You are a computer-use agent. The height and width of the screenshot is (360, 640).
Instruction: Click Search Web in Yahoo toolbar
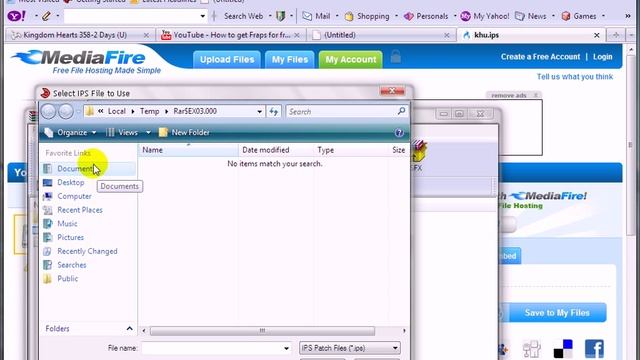pos(244,16)
